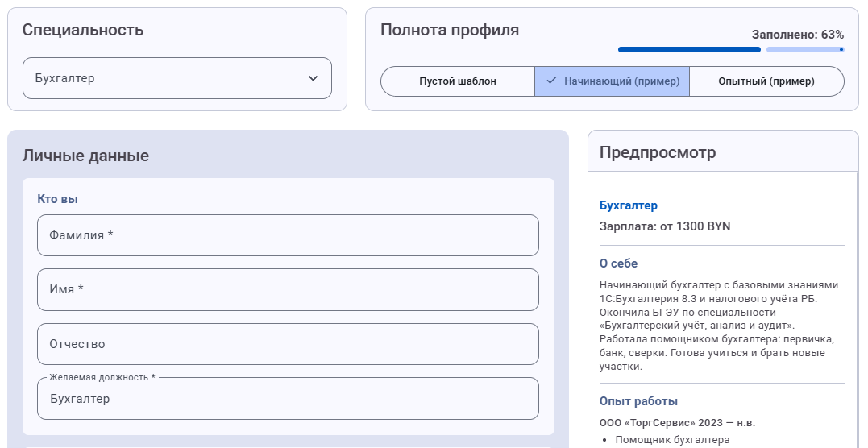868x448 pixels.
Task: Focus the Отчество input field
Action: pyautogui.click(x=288, y=344)
